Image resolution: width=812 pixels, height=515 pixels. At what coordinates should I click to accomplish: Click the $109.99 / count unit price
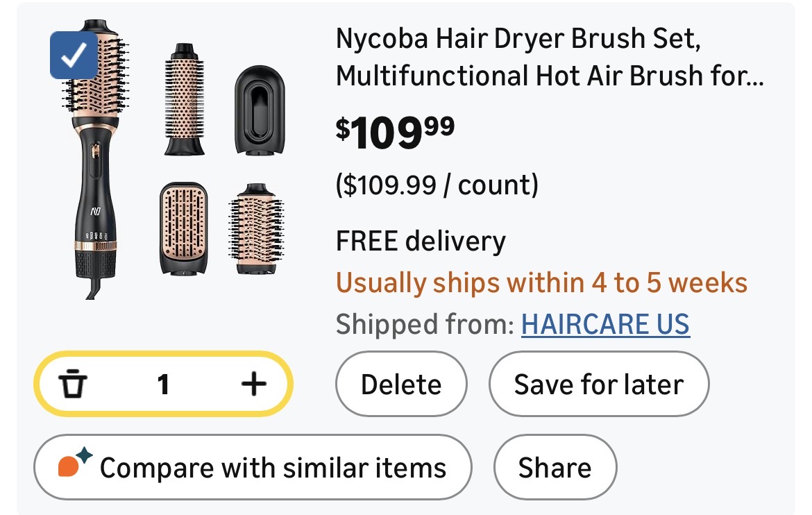pyautogui.click(x=437, y=185)
